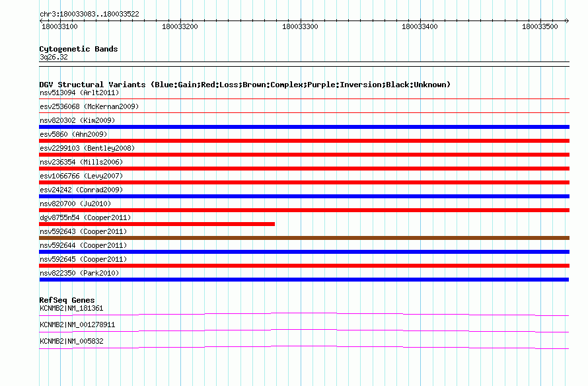The image size is (588, 386).
Task: Open variant nsv592644 (Cooper2011) label
Action: tap(83, 245)
